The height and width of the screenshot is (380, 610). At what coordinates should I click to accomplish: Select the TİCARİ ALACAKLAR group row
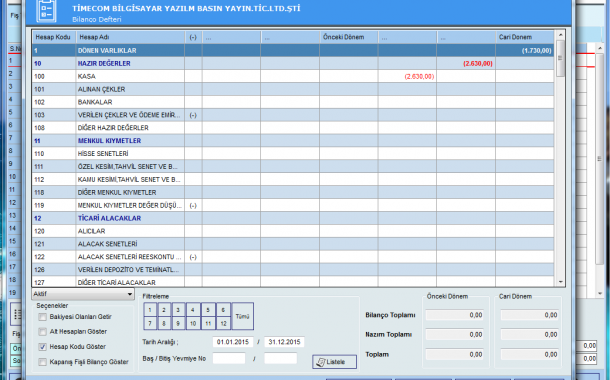[x=293, y=218]
